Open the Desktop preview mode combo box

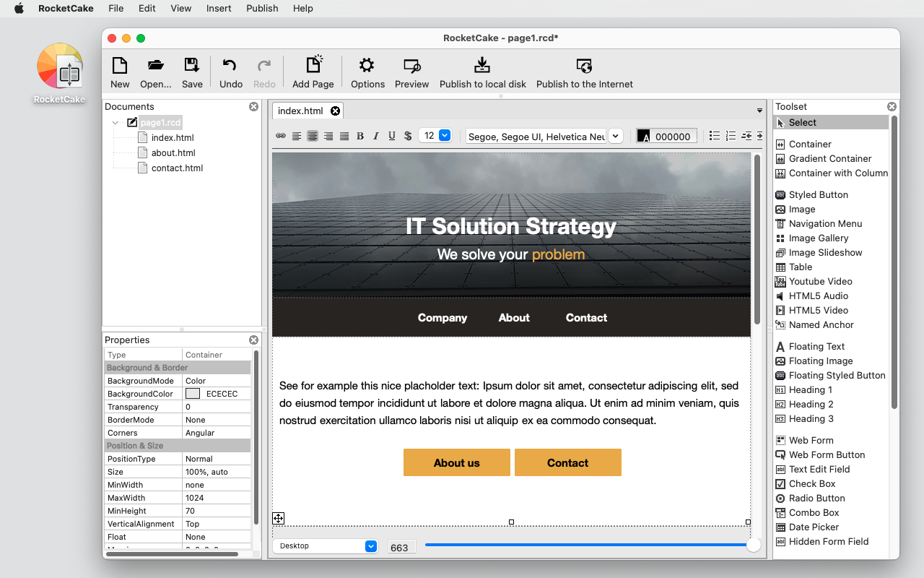point(325,546)
